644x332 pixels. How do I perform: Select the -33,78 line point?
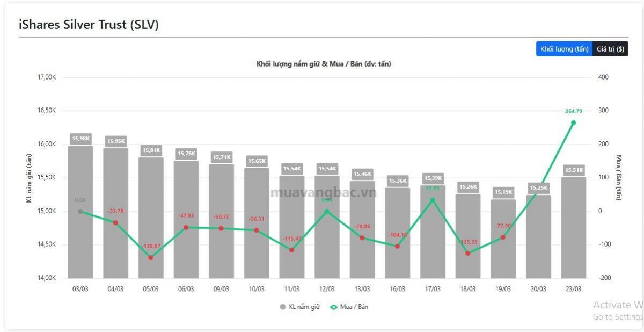115,222
